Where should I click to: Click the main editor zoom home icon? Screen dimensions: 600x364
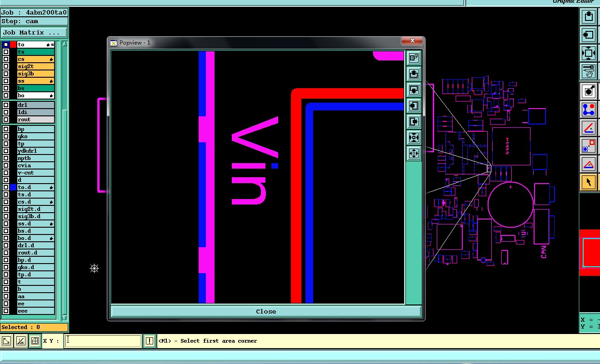(589, 53)
